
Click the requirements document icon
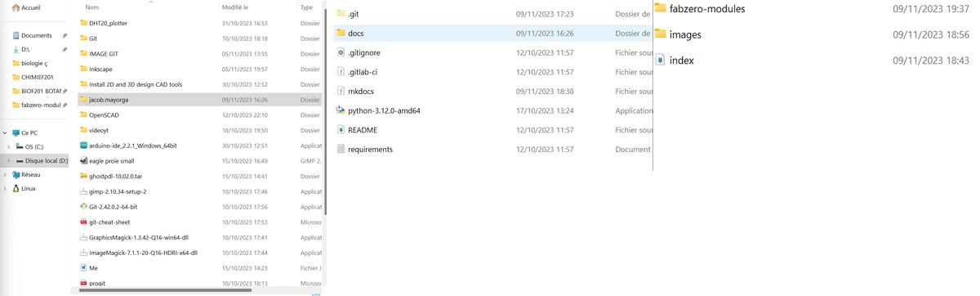341,149
